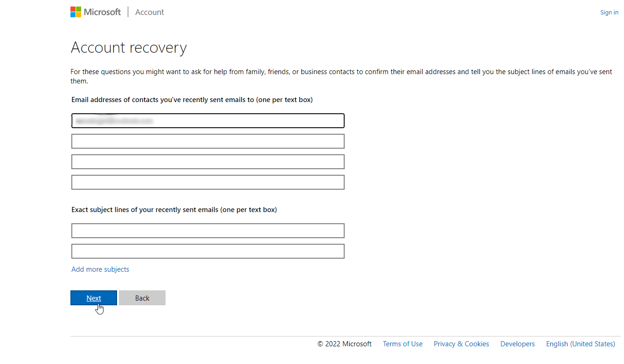This screenshot has height=364, width=624.
Task: Select the second contact email box
Action: pyautogui.click(x=208, y=141)
